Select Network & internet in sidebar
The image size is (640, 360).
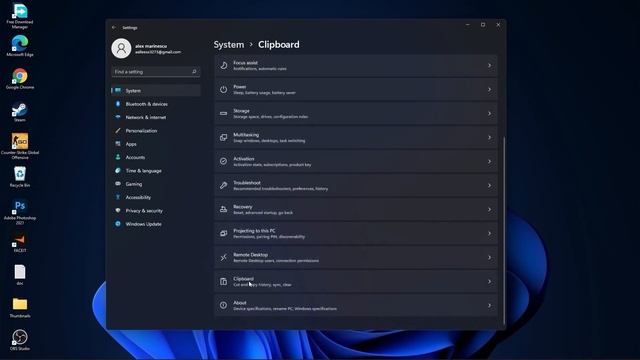point(156,118)
